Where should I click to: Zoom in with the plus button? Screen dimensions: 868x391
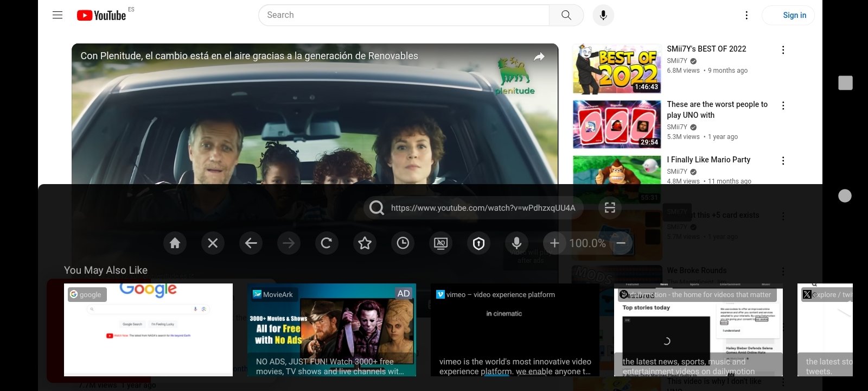tap(554, 243)
